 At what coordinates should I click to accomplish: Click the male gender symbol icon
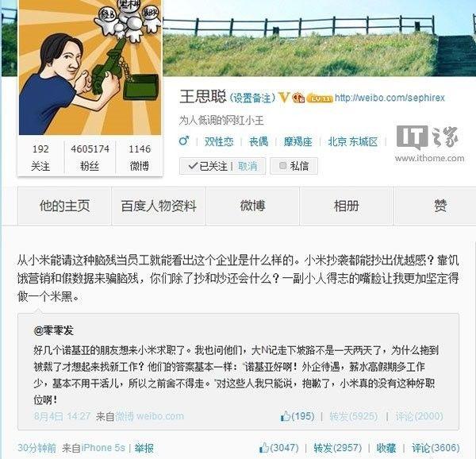pyautogui.click(x=184, y=141)
